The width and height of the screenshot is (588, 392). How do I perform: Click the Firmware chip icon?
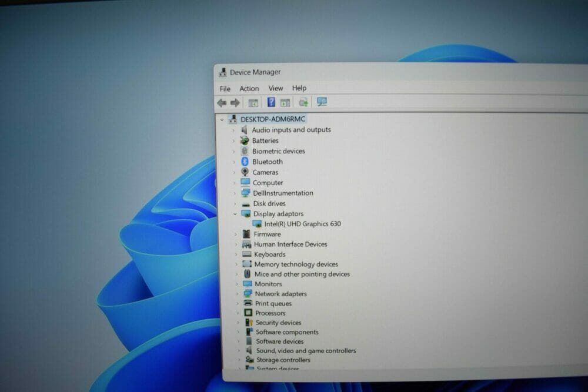(246, 234)
